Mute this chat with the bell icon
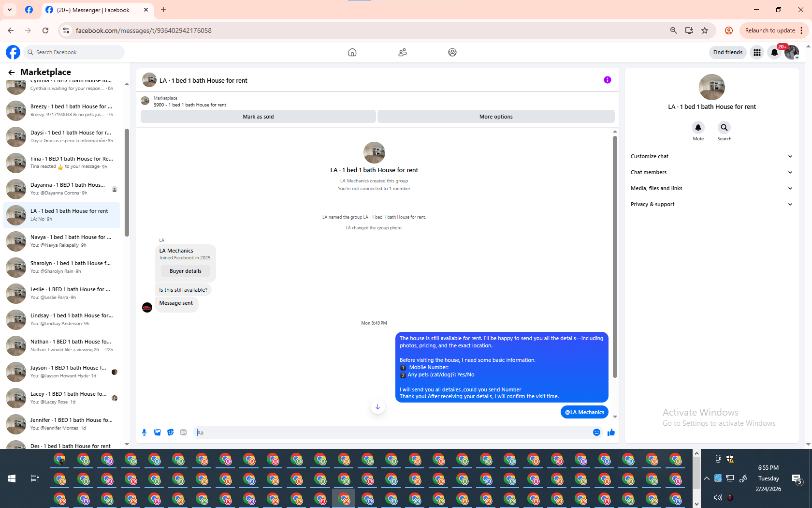This screenshot has height=508, width=812. (698, 127)
